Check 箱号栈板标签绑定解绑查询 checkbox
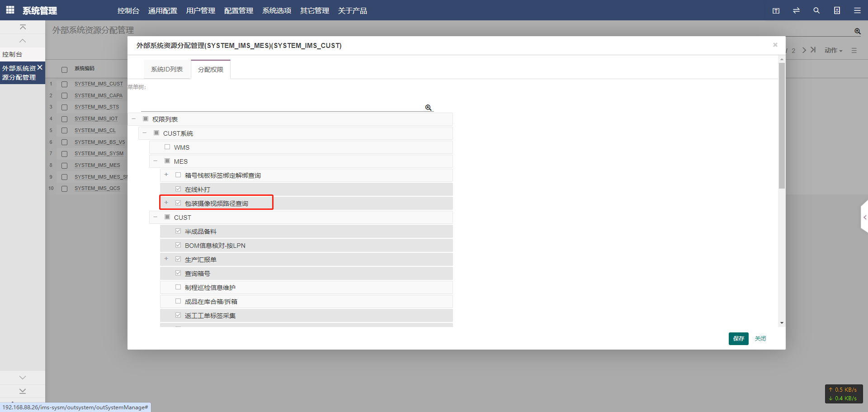Image resolution: width=868 pixels, height=412 pixels. click(x=178, y=175)
